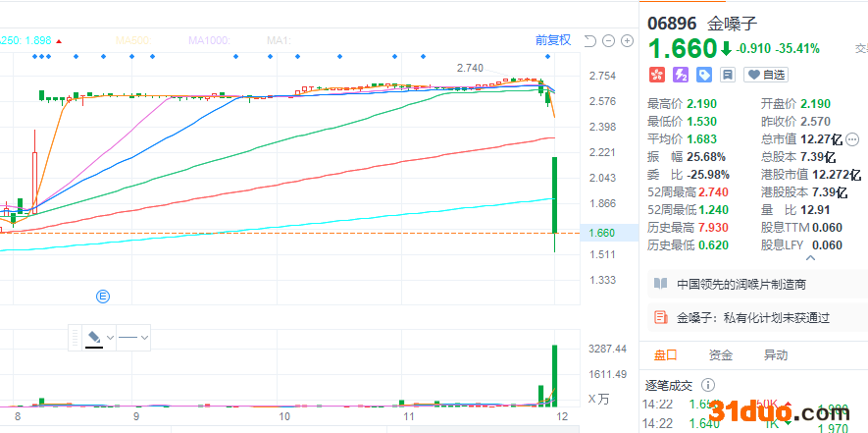Zoom out the chart with minus icon
The width and height of the screenshot is (868, 433).
(608, 40)
